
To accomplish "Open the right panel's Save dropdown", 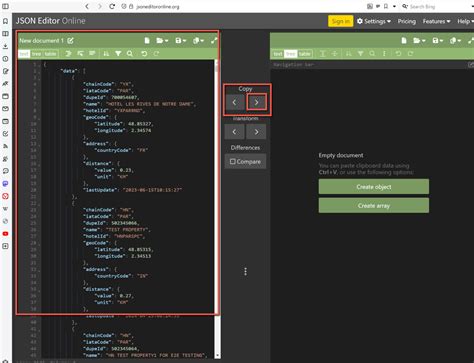I will 438,41.
